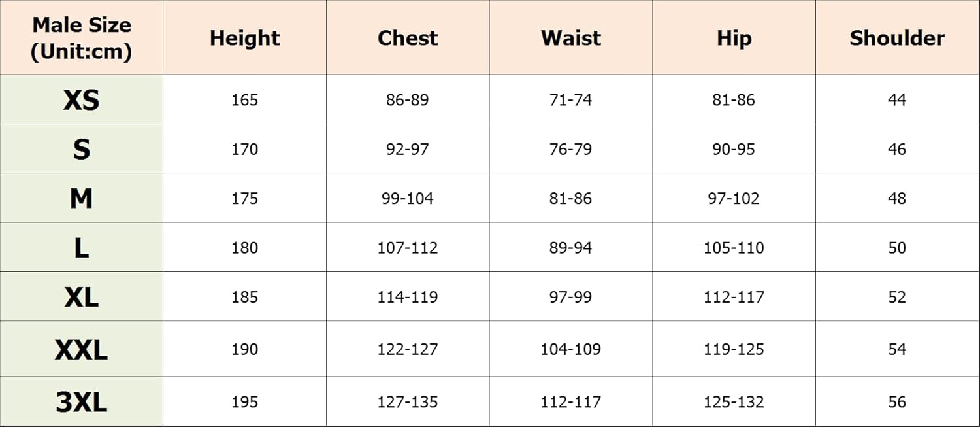Select waist value 89-94
The height and width of the screenshot is (427, 980).
(570, 248)
